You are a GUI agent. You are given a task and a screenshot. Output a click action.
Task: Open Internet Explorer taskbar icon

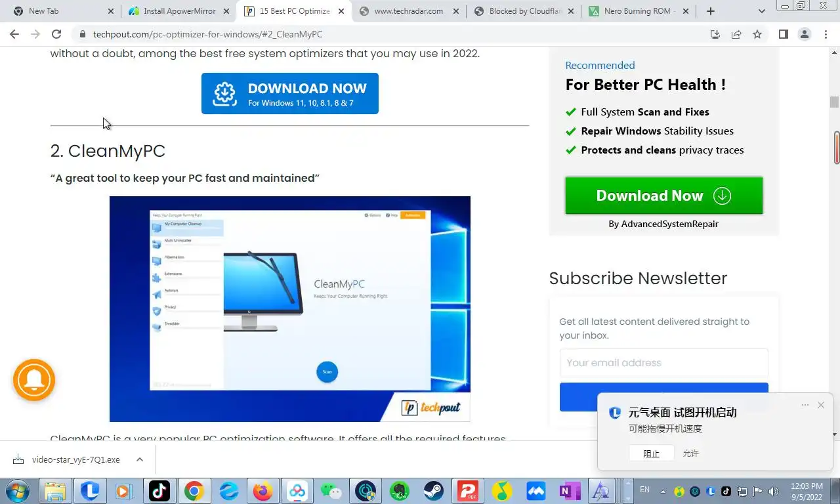[228, 491]
